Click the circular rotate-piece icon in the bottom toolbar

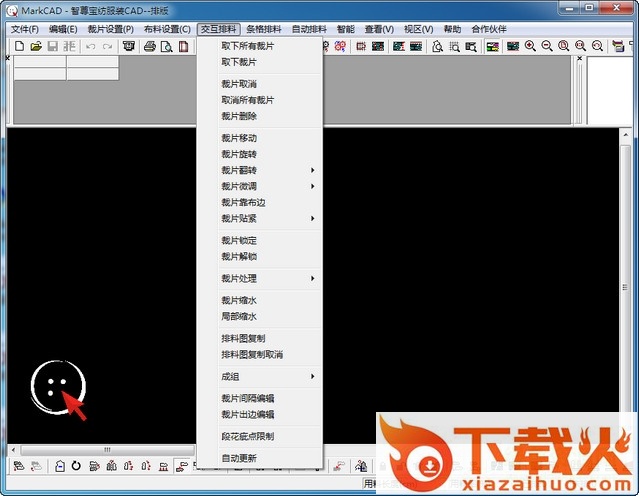point(76,465)
